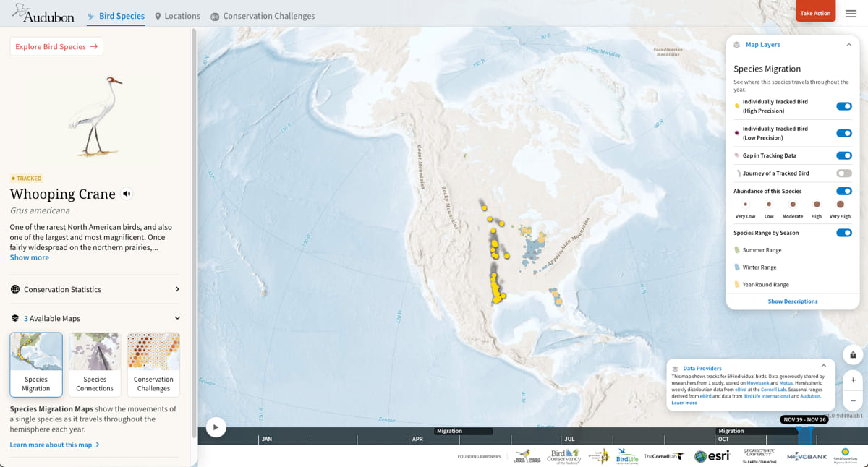Collapse the Map Layers panel
Image resolution: width=868 pixels, height=467 pixels.
(848, 44)
